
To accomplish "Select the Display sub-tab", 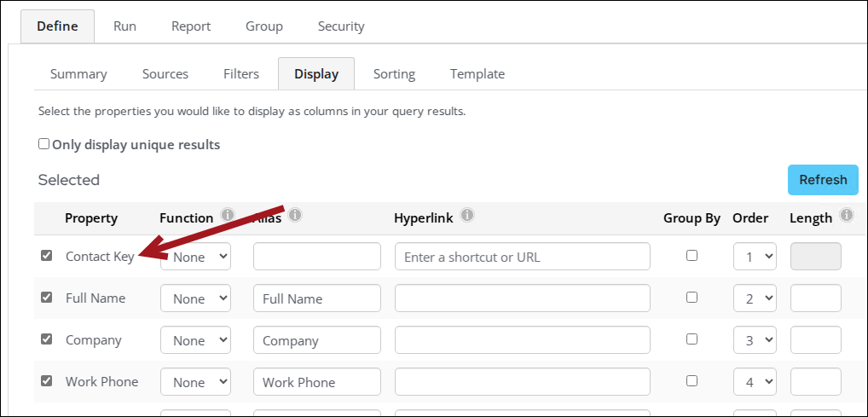I will 316,73.
